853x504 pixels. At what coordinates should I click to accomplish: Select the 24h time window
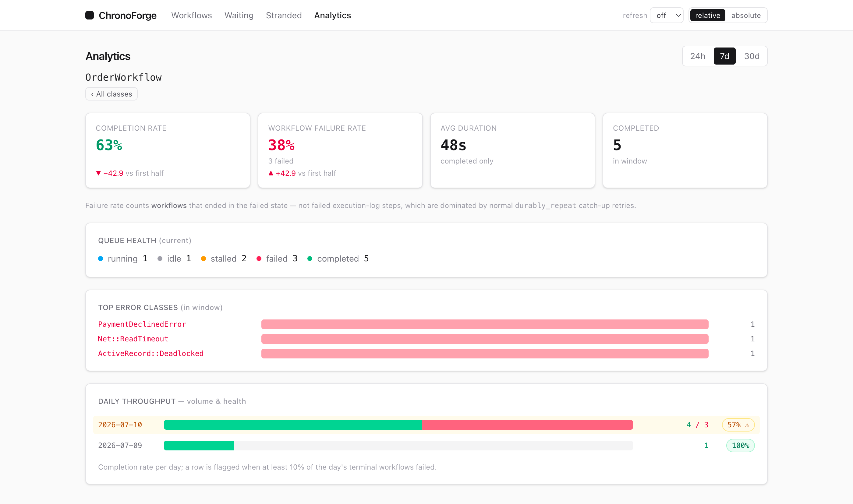click(x=698, y=56)
